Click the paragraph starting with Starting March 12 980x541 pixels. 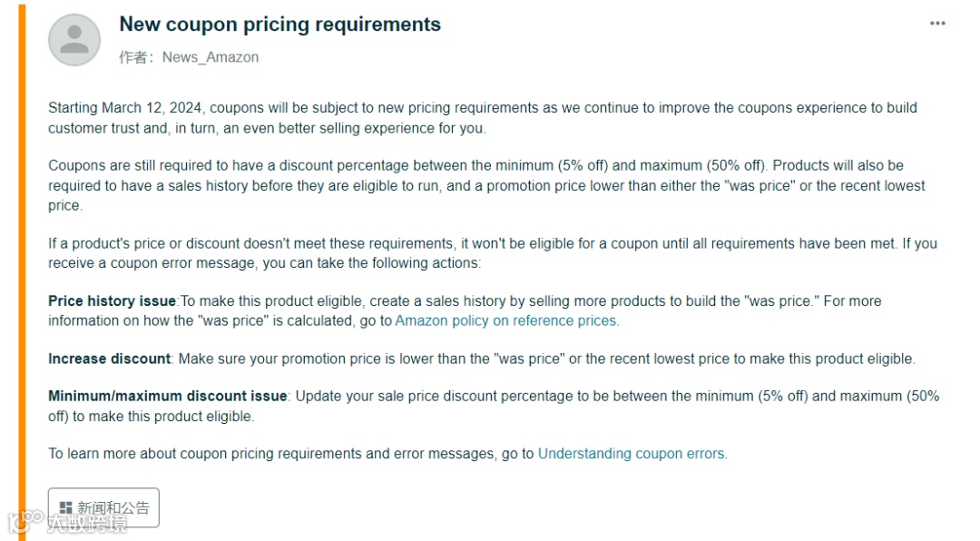(481, 118)
